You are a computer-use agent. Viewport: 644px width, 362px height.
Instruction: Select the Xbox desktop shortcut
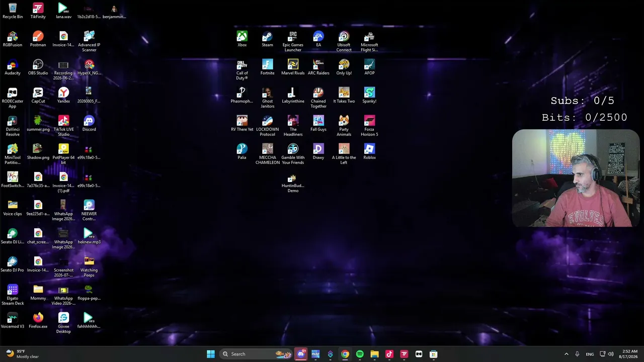point(242,39)
